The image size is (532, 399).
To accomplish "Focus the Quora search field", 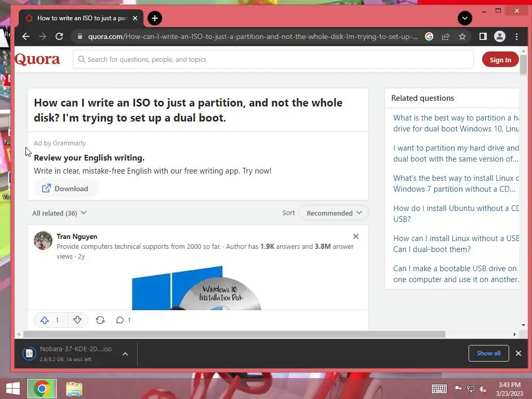I will (x=273, y=59).
